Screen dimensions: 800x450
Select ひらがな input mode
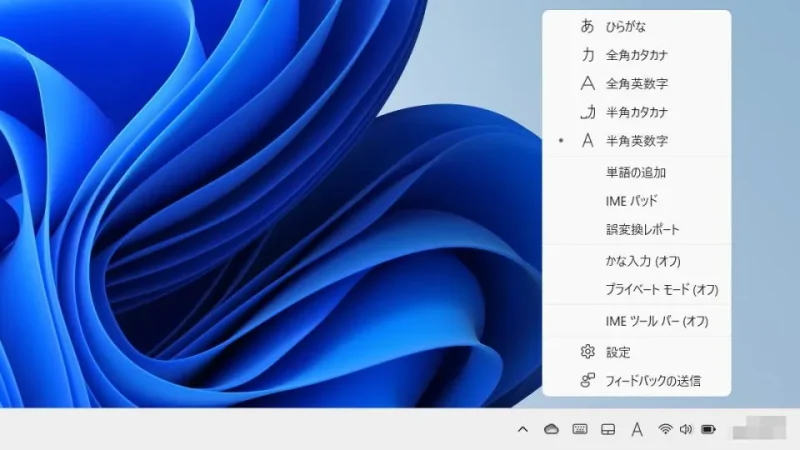coord(626,26)
